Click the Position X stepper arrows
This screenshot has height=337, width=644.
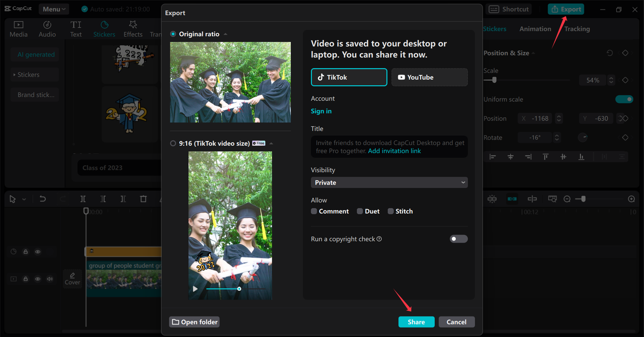[x=558, y=118]
